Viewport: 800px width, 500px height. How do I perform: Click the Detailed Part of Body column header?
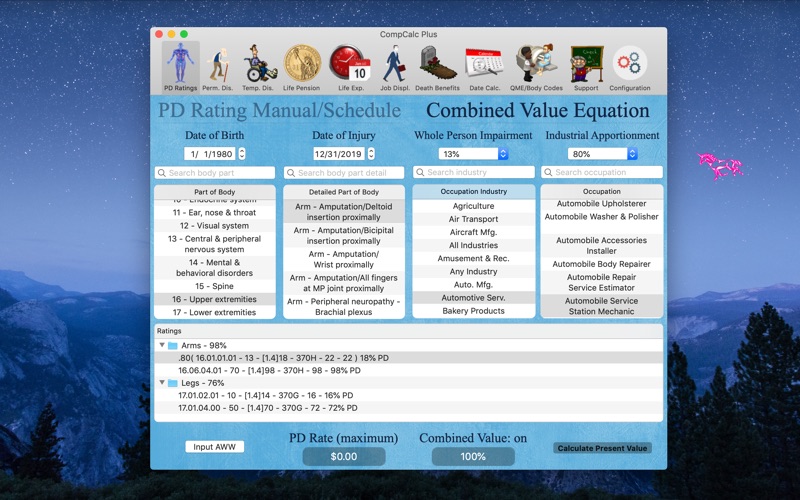click(344, 192)
